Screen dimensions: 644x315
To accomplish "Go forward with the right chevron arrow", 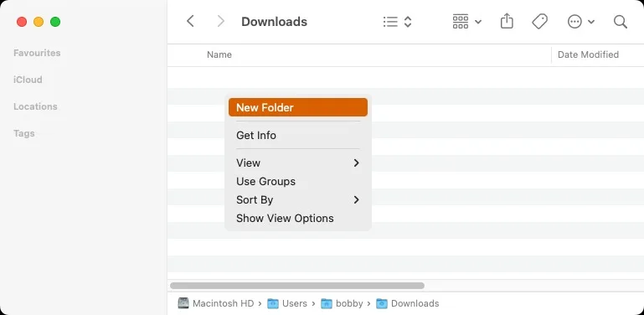I will (221, 21).
